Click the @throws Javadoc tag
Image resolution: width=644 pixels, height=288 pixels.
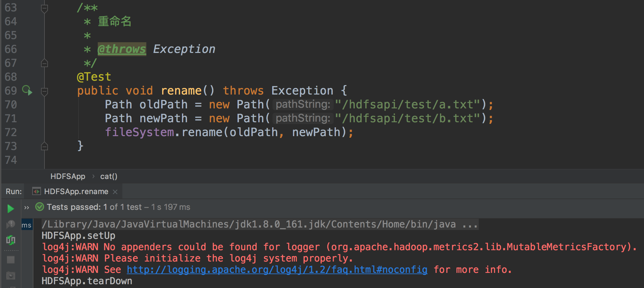tap(122, 49)
